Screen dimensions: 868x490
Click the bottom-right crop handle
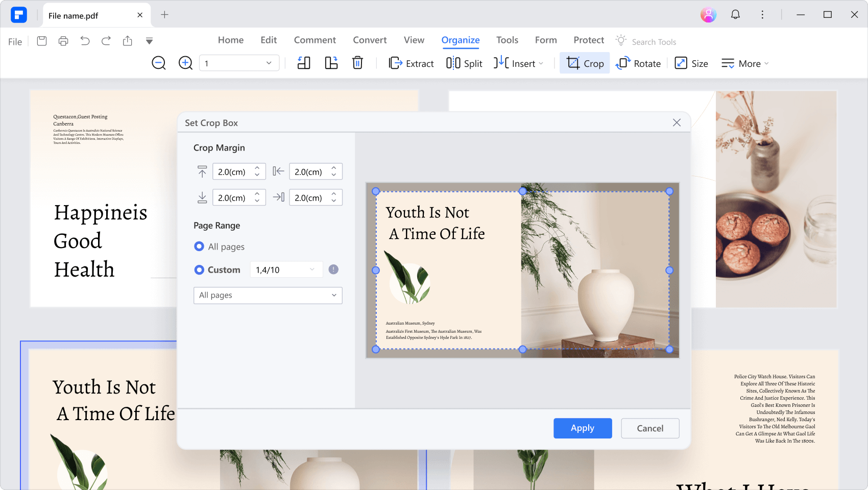[x=669, y=349]
